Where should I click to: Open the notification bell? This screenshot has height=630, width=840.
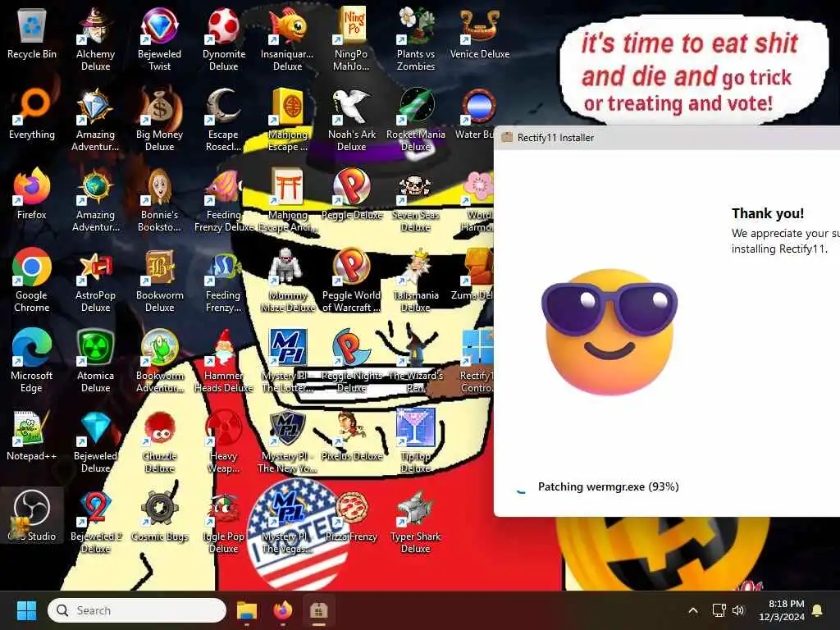click(x=818, y=610)
